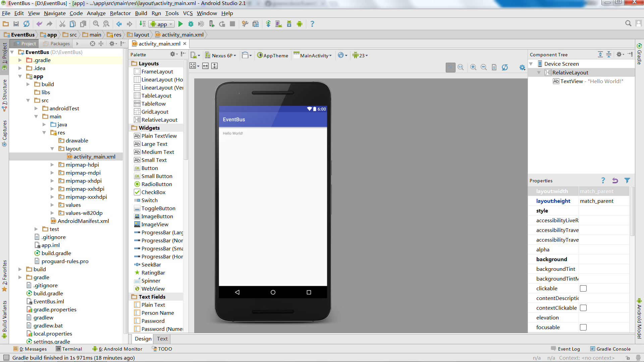The image size is (644, 362).
Task: Expand the mipmap-hdpi folder
Action: click(52, 165)
